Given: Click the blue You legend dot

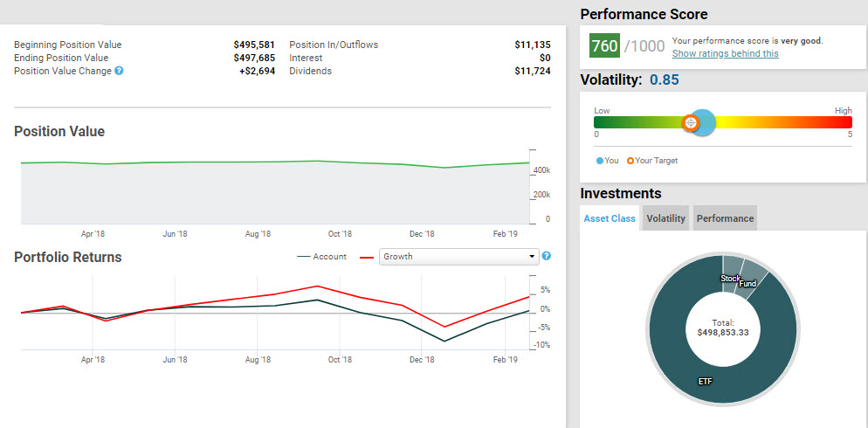Looking at the screenshot, I should tap(598, 161).
